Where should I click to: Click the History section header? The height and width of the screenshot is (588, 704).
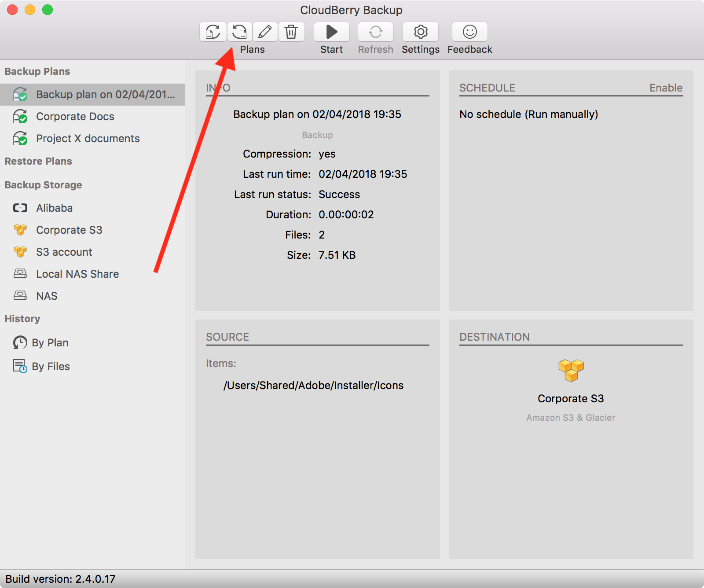tap(22, 319)
